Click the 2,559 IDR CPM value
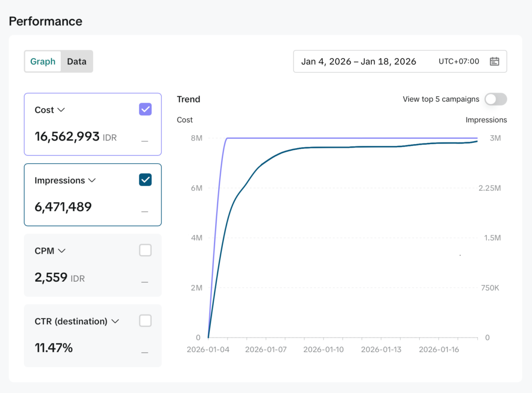The width and height of the screenshot is (532, 393). (51, 278)
